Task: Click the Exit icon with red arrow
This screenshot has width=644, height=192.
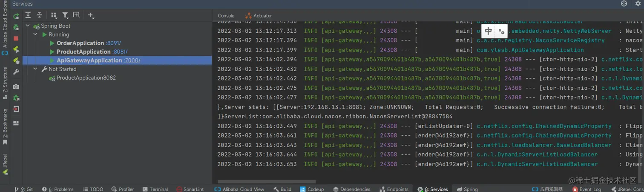Action: [16, 109]
